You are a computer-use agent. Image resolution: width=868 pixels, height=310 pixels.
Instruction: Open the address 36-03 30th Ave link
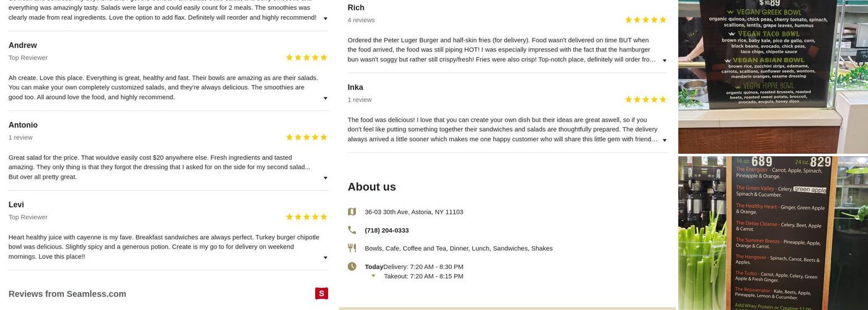pyautogui.click(x=414, y=212)
